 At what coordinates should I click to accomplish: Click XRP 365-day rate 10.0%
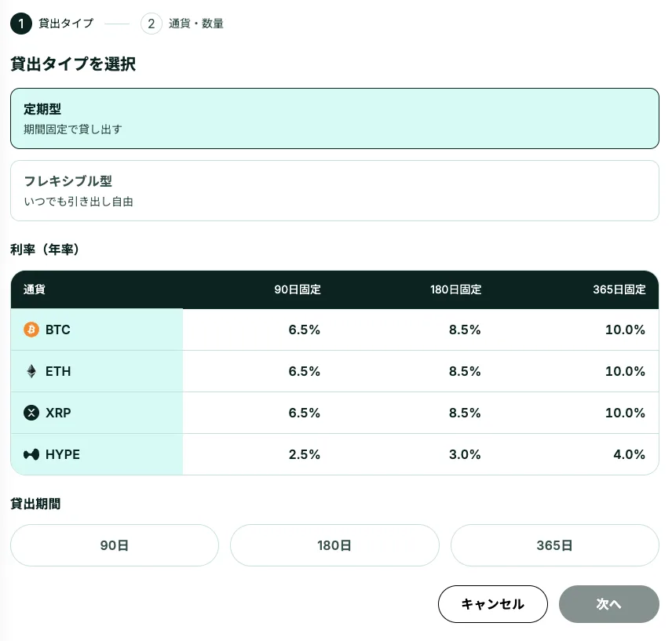625,413
